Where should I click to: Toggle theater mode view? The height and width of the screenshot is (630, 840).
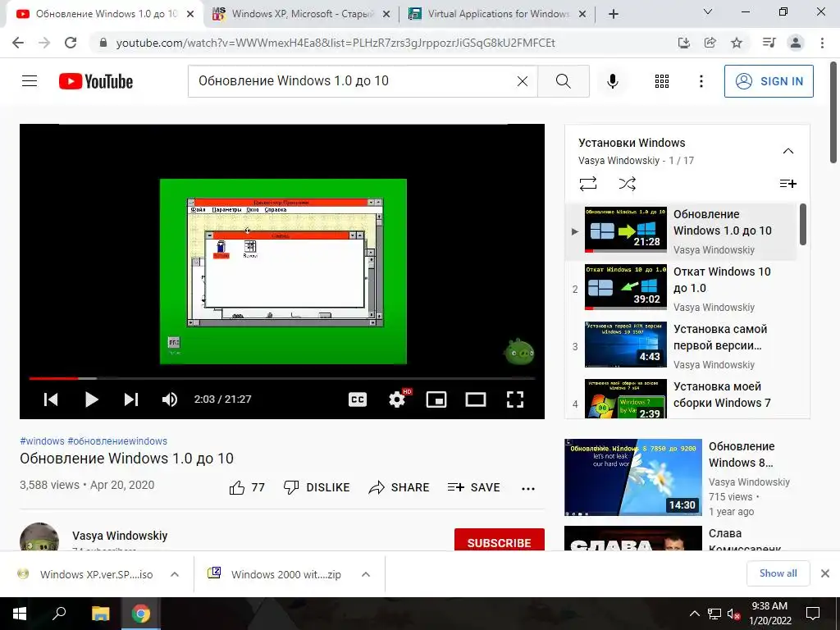point(476,399)
